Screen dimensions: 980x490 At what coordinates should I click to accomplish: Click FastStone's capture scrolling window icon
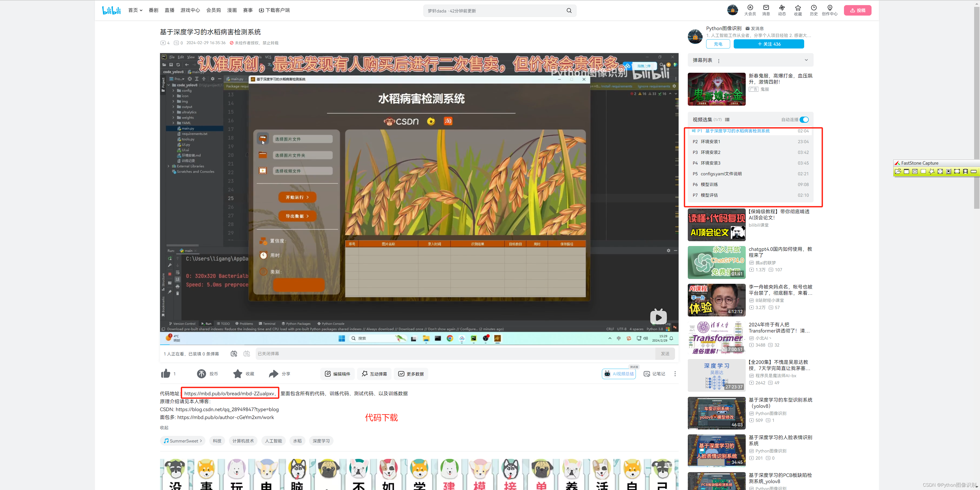948,171
